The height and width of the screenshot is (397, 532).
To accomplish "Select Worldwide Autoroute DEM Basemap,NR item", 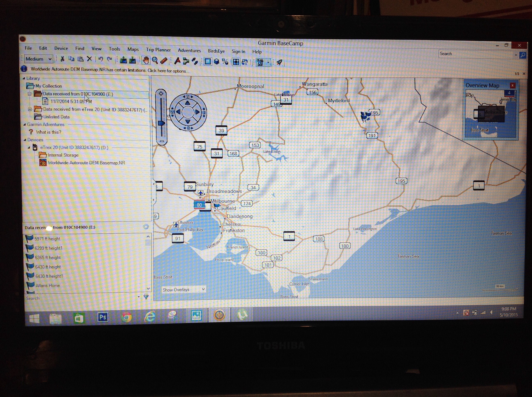I will (86, 163).
